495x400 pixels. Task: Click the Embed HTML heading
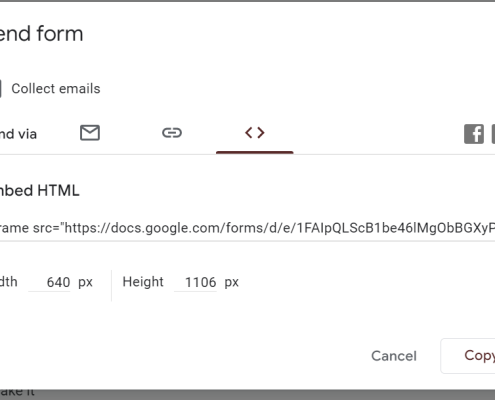coord(40,191)
